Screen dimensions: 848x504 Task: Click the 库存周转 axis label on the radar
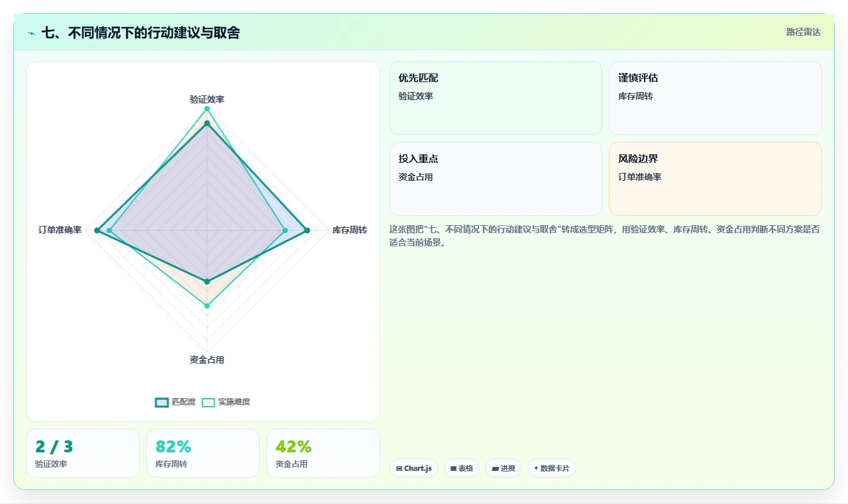(x=350, y=230)
